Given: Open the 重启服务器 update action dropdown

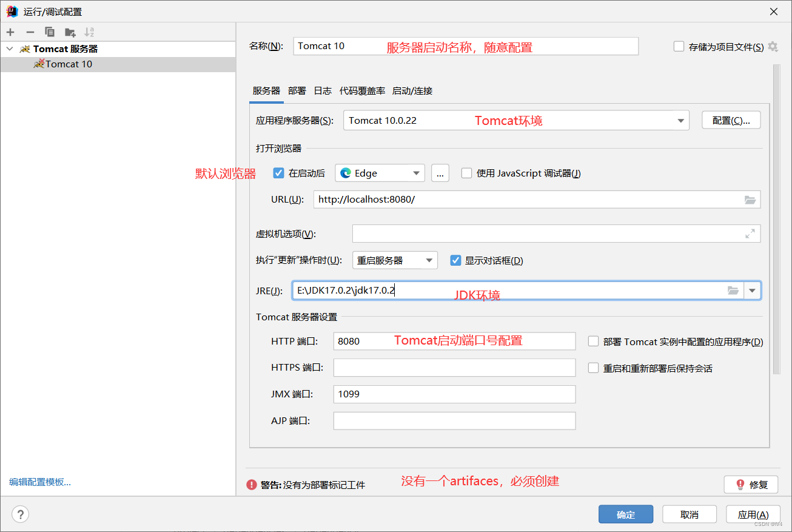Looking at the screenshot, I should [395, 260].
